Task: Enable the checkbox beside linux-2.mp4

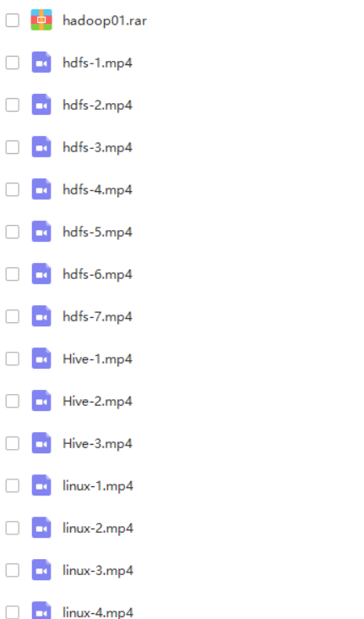Action: point(12,528)
